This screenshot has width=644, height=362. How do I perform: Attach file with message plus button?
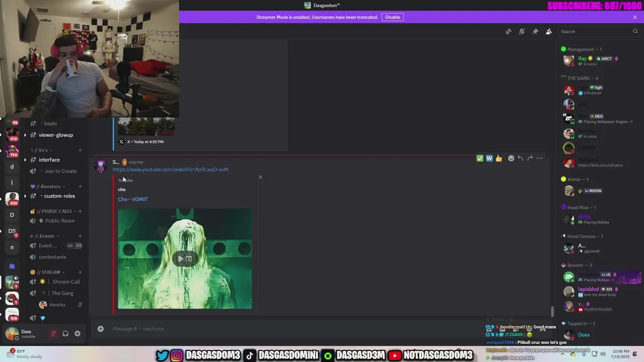tap(101, 329)
